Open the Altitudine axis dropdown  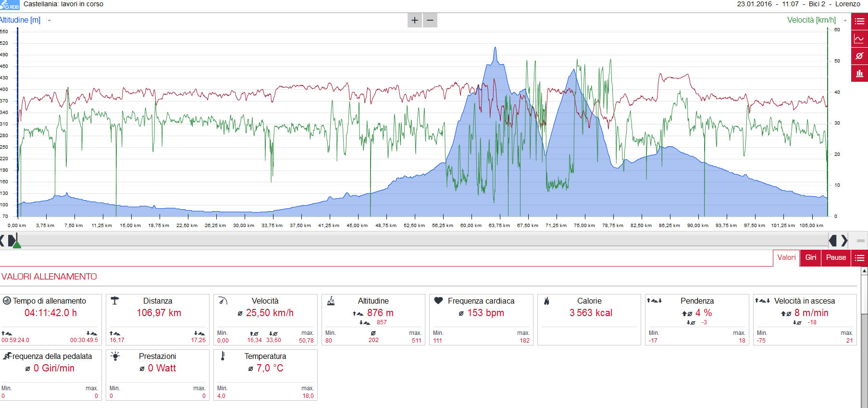coord(50,21)
